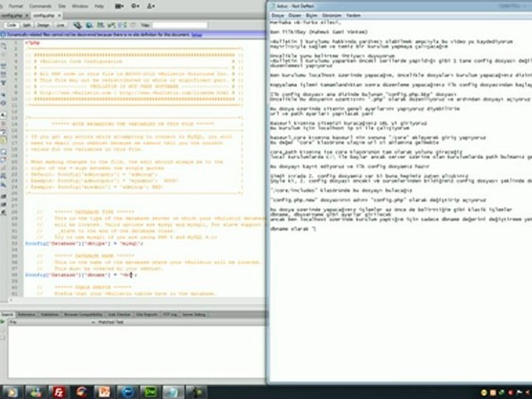Click the Setup link in info bar
The width and height of the screenshot is (532, 399).
196,34
